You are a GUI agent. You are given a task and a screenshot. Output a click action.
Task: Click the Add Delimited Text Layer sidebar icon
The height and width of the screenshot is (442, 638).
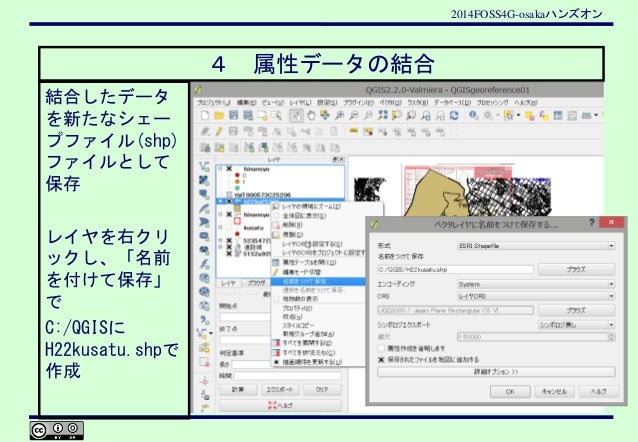204,319
